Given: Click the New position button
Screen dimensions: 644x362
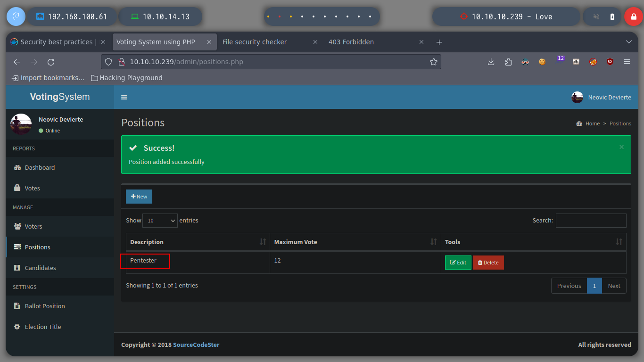Looking at the screenshot, I should click(139, 197).
